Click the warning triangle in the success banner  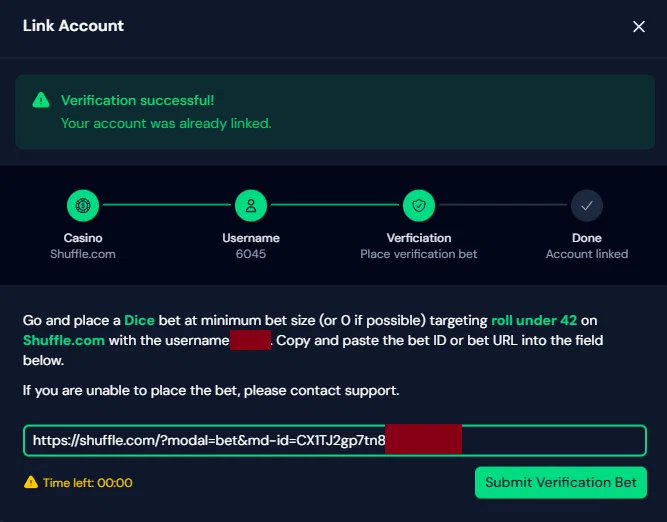tap(40, 100)
